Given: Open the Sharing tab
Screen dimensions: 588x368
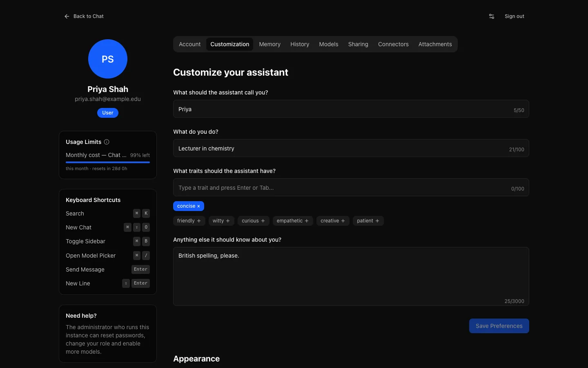Looking at the screenshot, I should [x=358, y=44].
